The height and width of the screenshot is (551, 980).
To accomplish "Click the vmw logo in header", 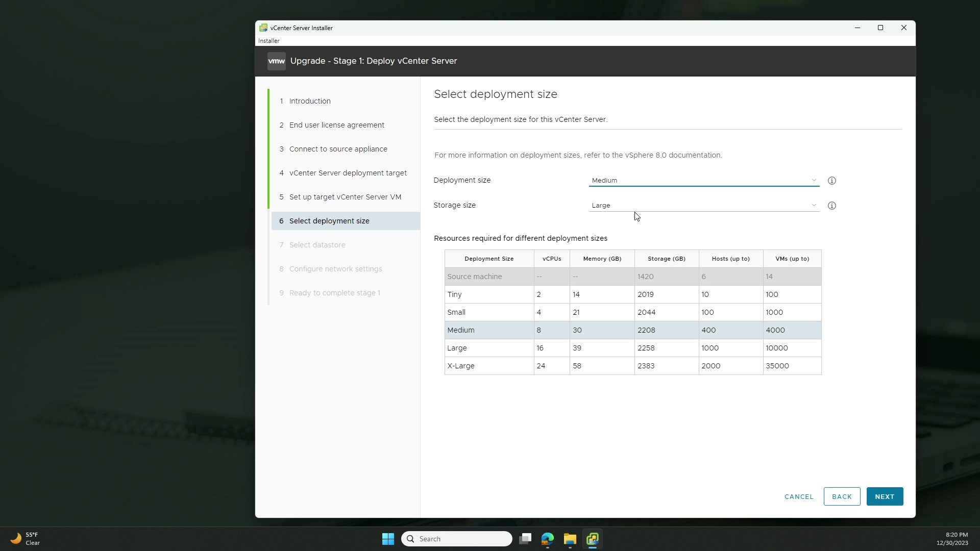I will coord(276,61).
